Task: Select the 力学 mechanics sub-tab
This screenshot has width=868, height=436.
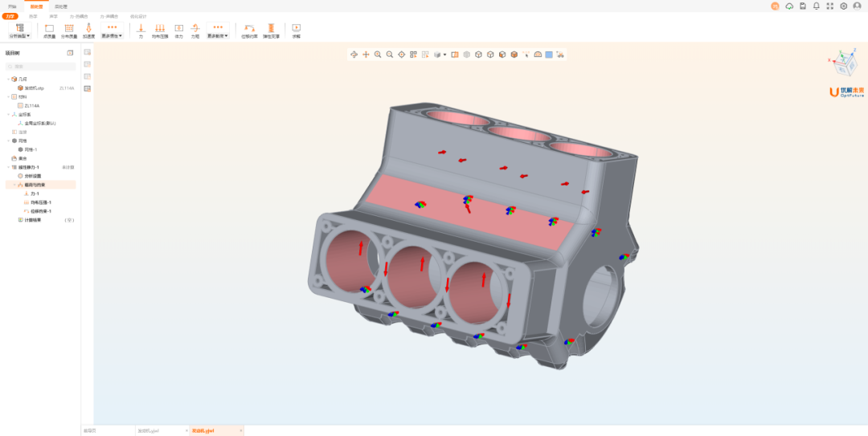Action: point(10,17)
